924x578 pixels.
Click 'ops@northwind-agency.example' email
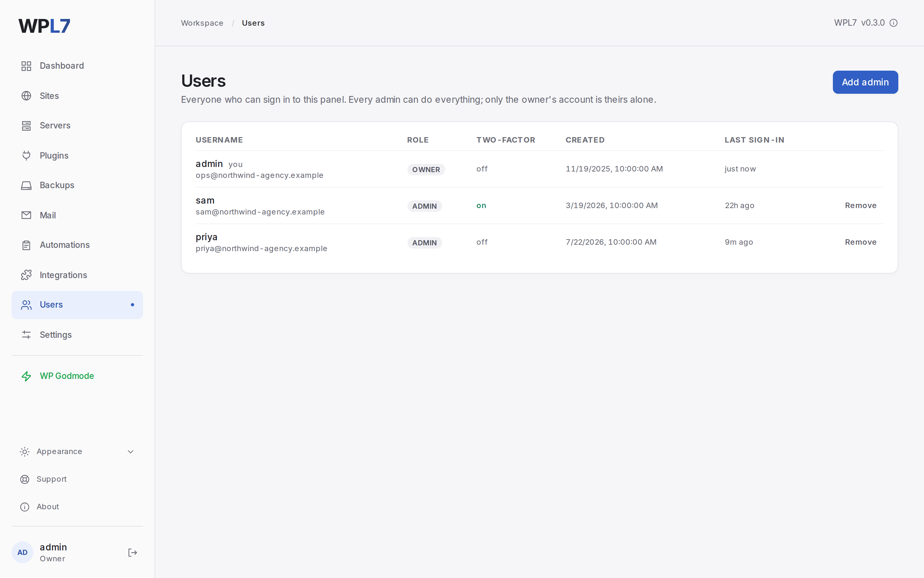click(x=259, y=175)
